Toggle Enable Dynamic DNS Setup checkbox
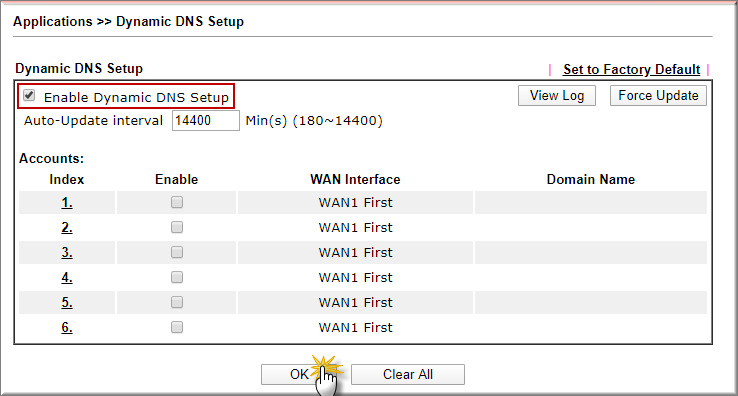This screenshot has width=738, height=396. (x=29, y=96)
